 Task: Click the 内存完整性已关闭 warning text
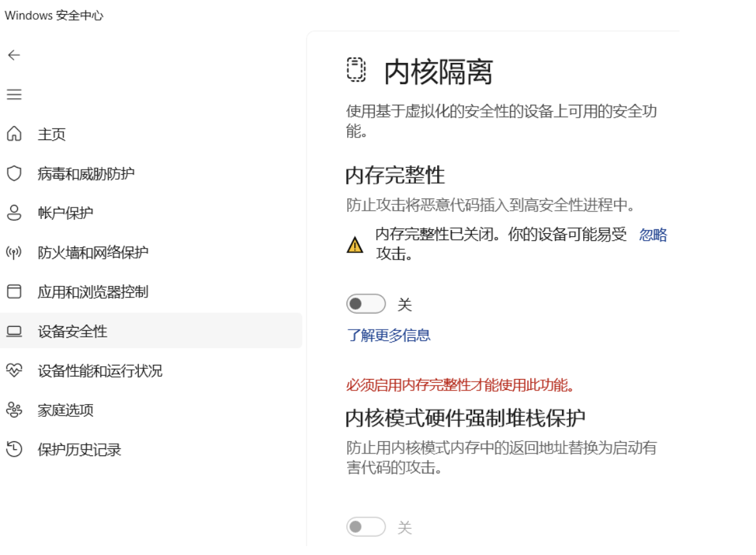click(x=501, y=244)
